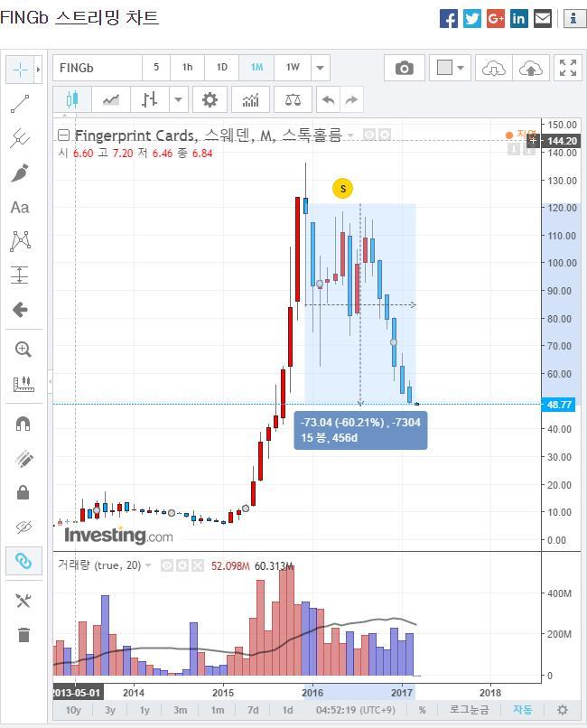Screen dimensions: 587x728
Task: Toggle drawing sync link icon
Action: click(x=23, y=561)
